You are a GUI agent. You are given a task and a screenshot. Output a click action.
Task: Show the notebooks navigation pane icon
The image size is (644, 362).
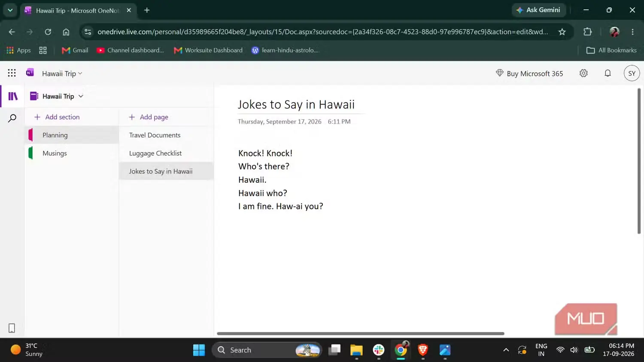point(13,96)
